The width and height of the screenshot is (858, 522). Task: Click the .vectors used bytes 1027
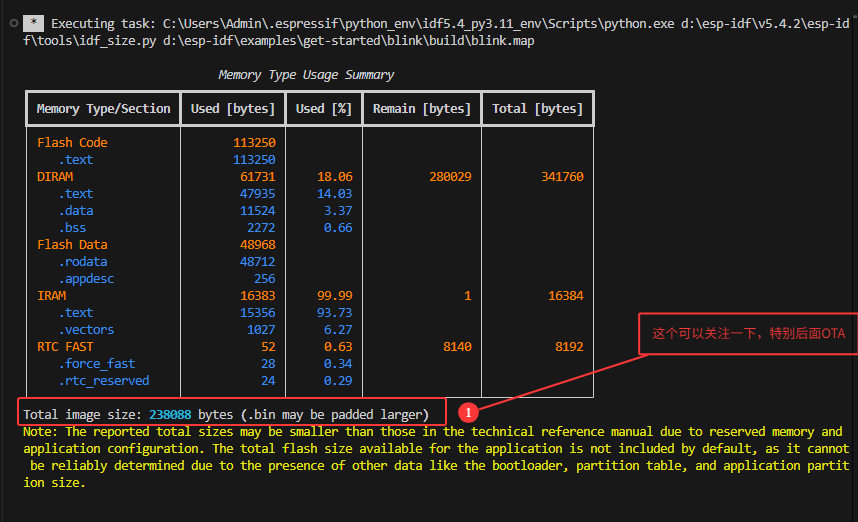pos(261,329)
